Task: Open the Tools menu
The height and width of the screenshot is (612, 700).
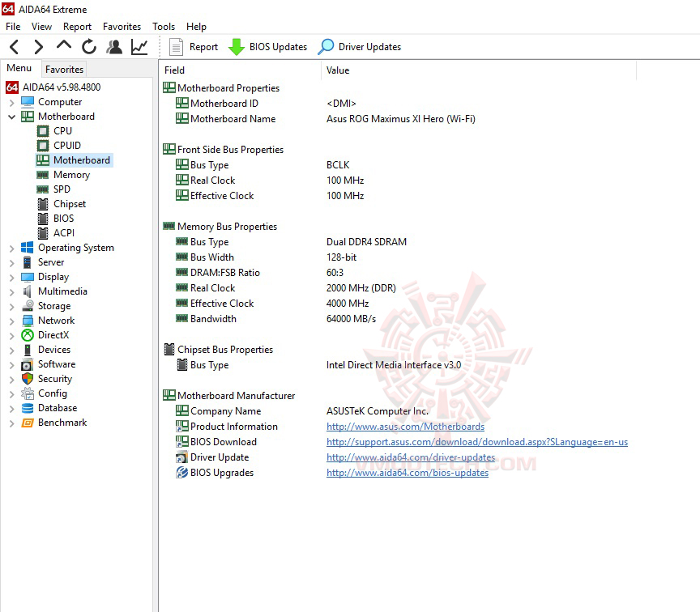Action: click(x=164, y=27)
